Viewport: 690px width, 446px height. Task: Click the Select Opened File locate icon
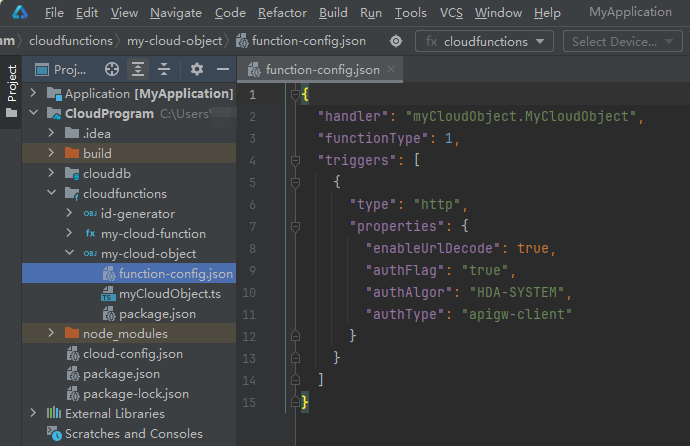112,69
